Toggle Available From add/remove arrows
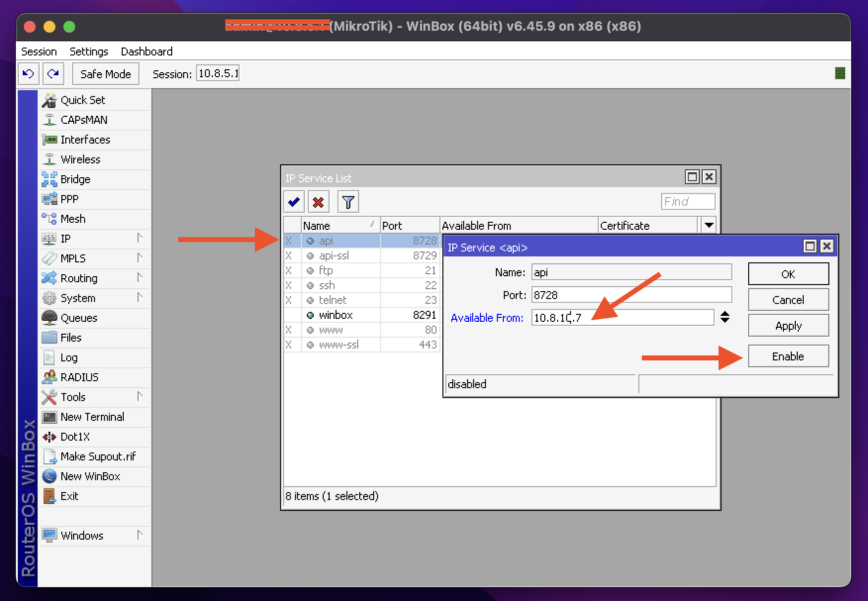The width and height of the screenshot is (868, 601). coord(725,317)
